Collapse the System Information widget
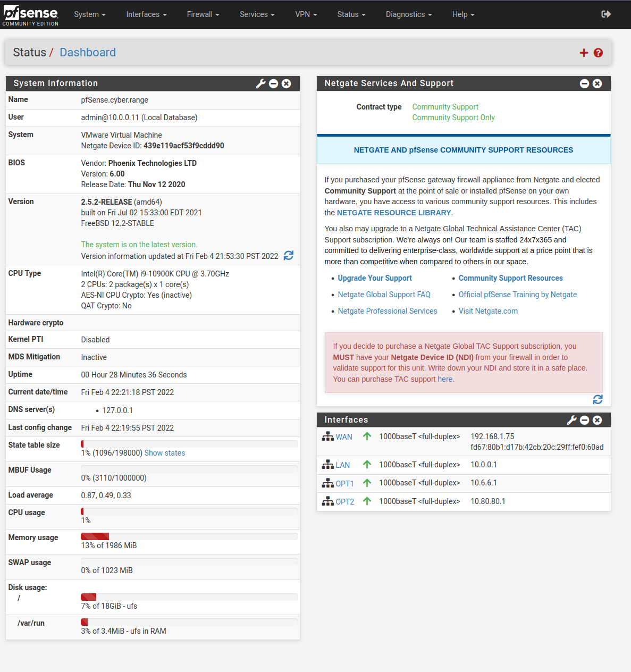This screenshot has height=672, width=631. click(273, 83)
